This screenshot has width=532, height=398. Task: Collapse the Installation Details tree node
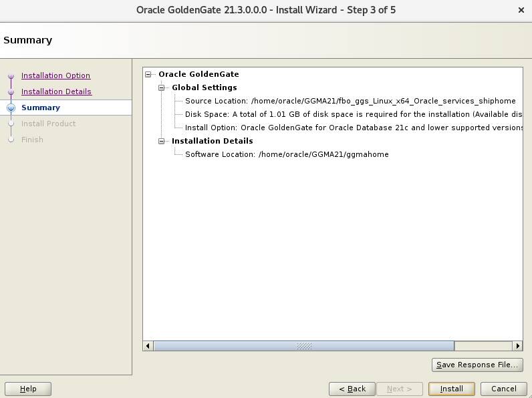(162, 141)
